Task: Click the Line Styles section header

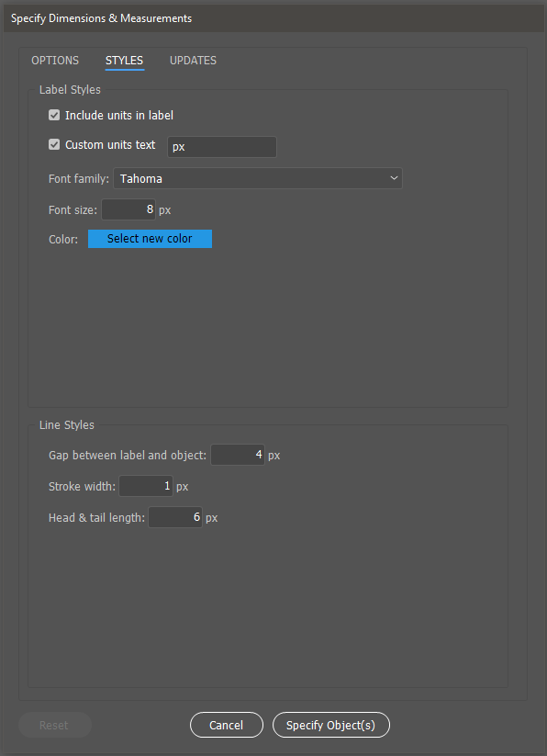Action: click(x=66, y=424)
